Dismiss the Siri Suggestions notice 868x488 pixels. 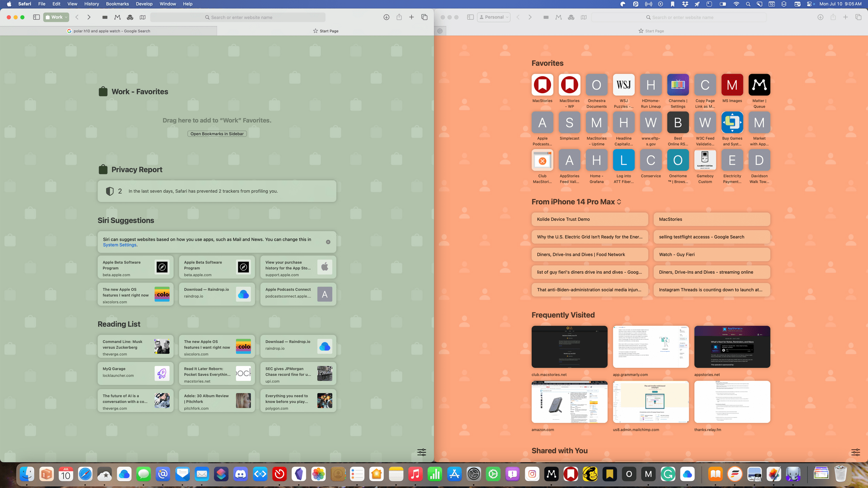pos(328,242)
